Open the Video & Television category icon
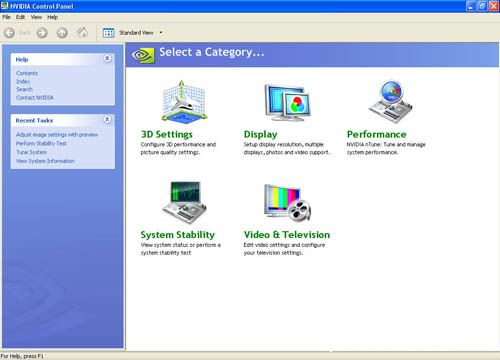Image resolution: width=500 pixels, height=360 pixels. click(x=287, y=203)
